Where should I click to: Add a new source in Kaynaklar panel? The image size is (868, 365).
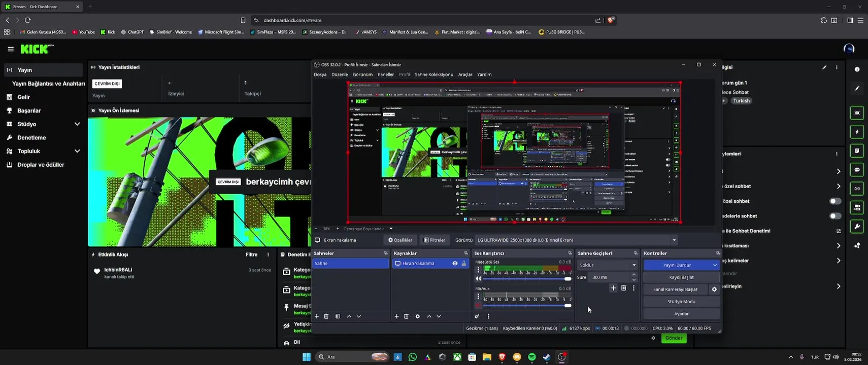coord(397,316)
